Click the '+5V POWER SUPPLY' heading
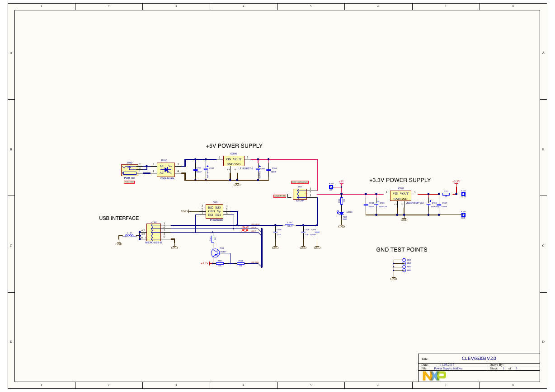555x392 pixels. (x=234, y=146)
